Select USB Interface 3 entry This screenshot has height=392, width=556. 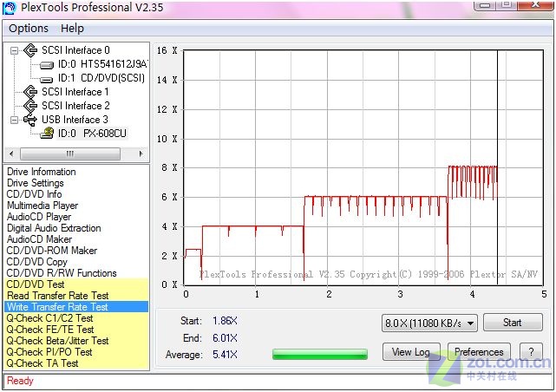tap(75, 120)
